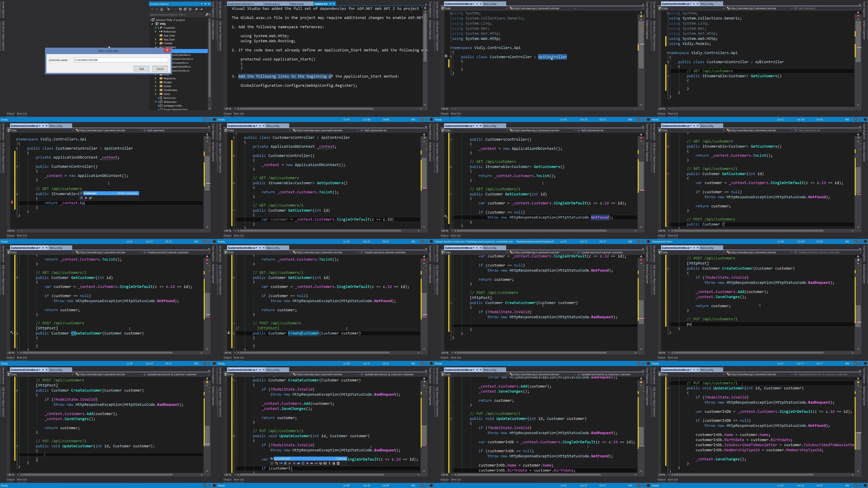Click Cancel in the Add Controller dialog
The image size is (868, 488).
coord(160,69)
